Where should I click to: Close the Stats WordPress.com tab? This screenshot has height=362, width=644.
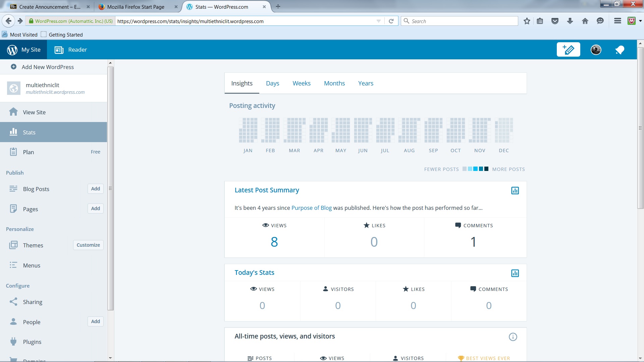(264, 7)
